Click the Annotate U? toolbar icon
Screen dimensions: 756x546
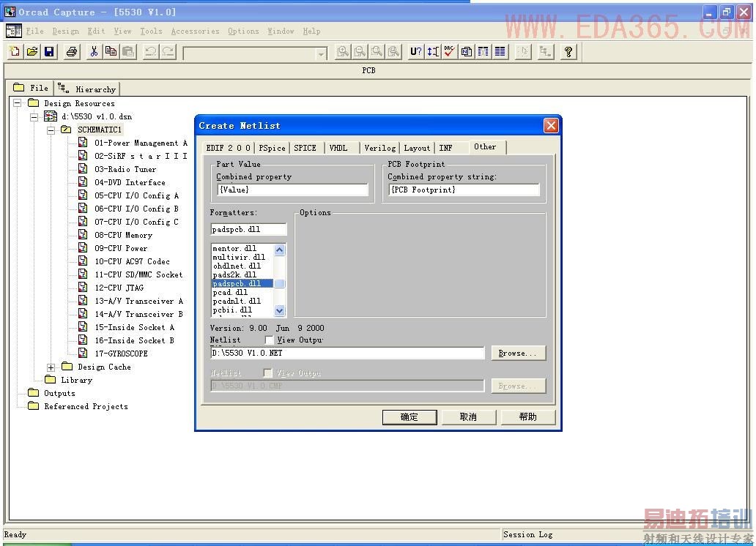click(x=415, y=51)
